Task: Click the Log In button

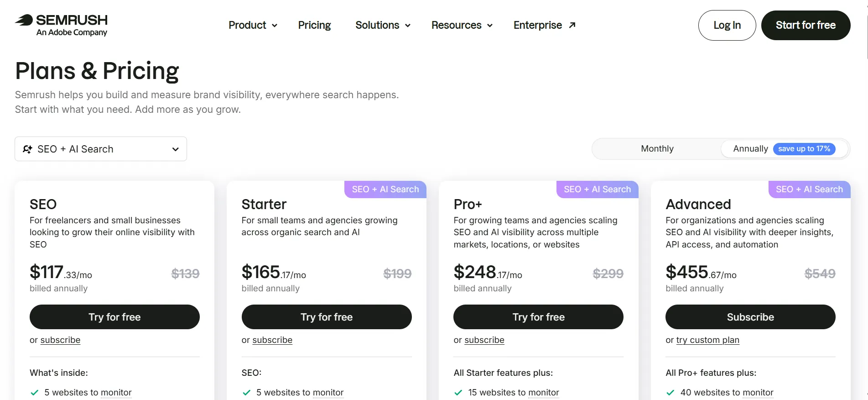Action: (x=727, y=25)
